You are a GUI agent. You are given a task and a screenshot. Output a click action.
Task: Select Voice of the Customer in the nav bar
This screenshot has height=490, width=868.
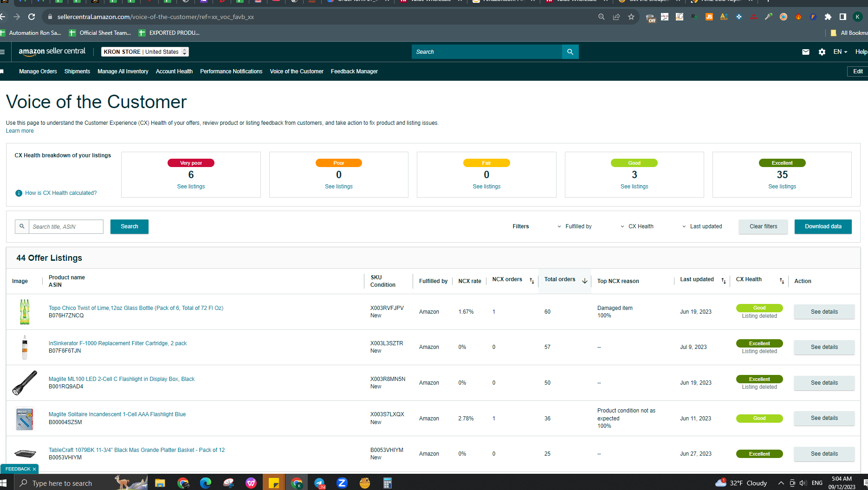[297, 71]
